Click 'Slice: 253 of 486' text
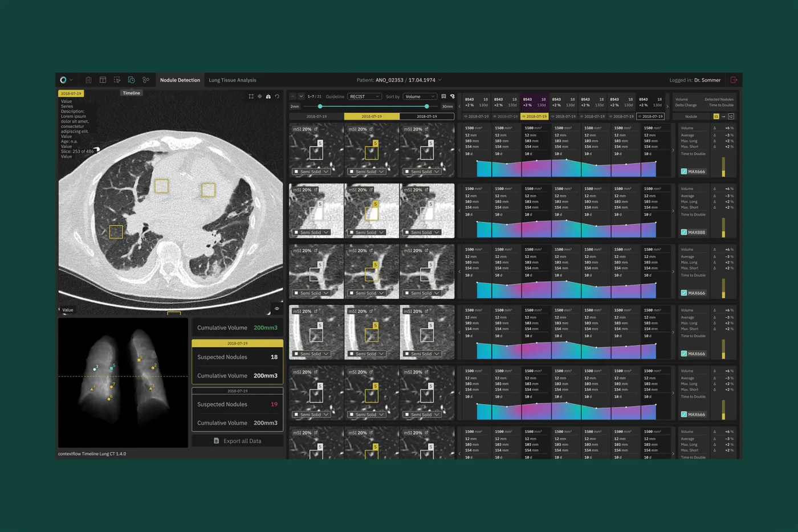Viewport: 798px width, 532px height. [x=78, y=152]
